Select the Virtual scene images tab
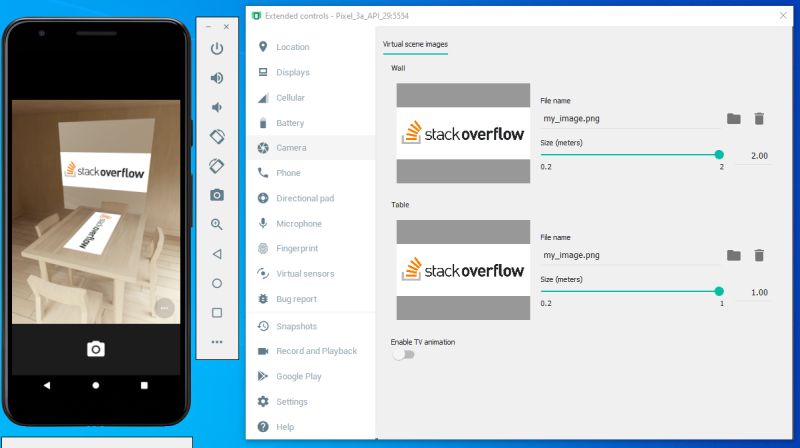The height and width of the screenshot is (448, 800). [415, 44]
